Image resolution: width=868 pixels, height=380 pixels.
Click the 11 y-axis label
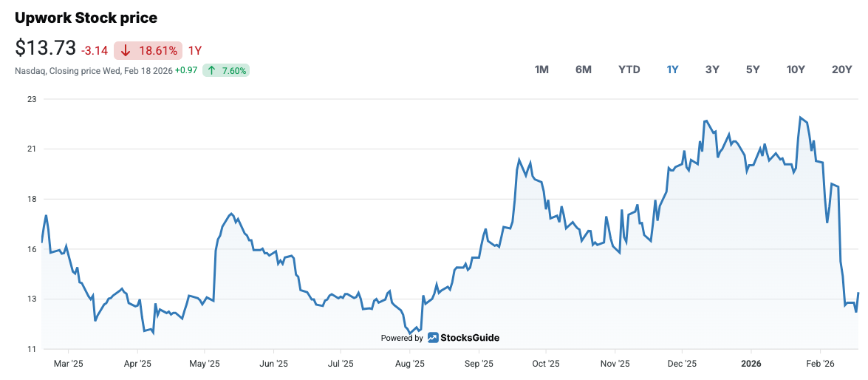point(32,349)
